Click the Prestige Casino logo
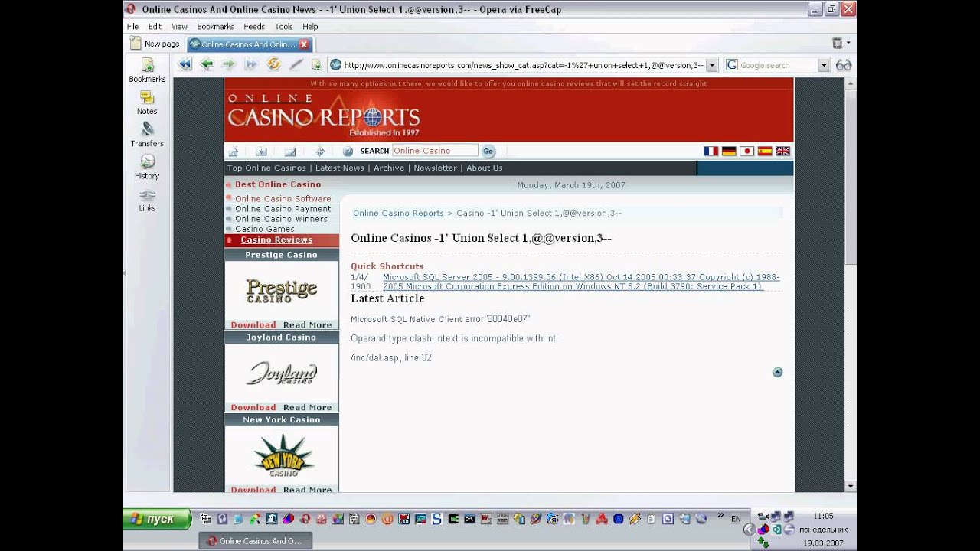980x551 pixels. 281,291
